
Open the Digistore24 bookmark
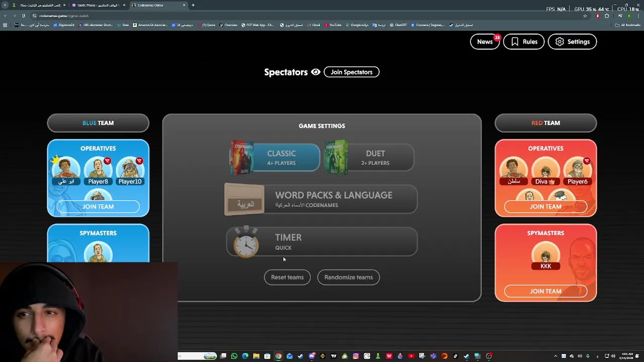tap(64, 25)
